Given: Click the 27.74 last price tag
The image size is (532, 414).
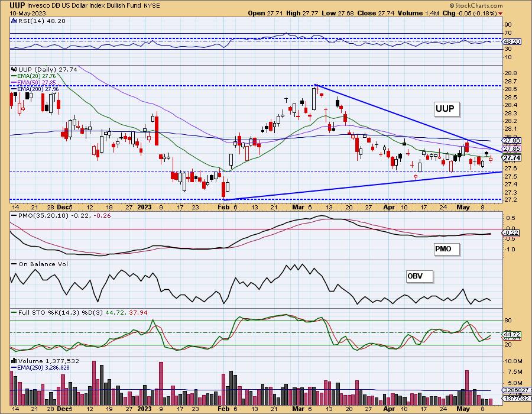Looking at the screenshot, I should (512, 159).
